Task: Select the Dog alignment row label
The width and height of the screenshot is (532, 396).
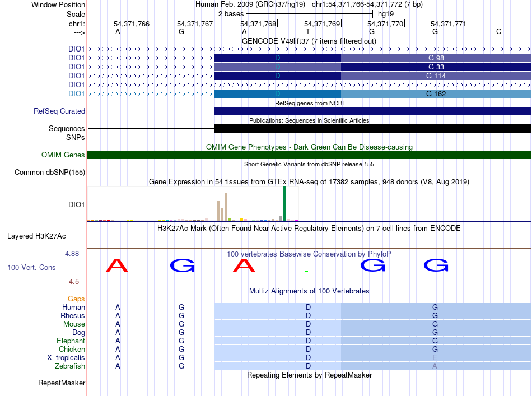Action: (78, 333)
